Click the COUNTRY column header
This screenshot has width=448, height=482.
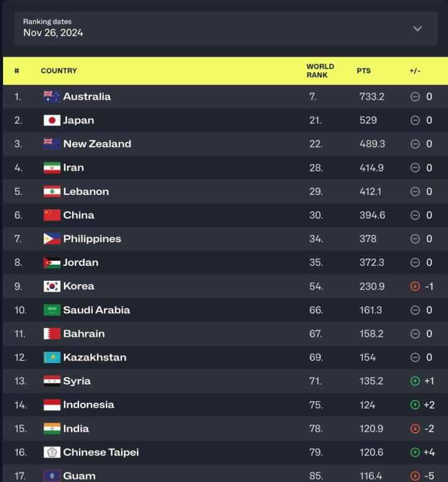[59, 71]
